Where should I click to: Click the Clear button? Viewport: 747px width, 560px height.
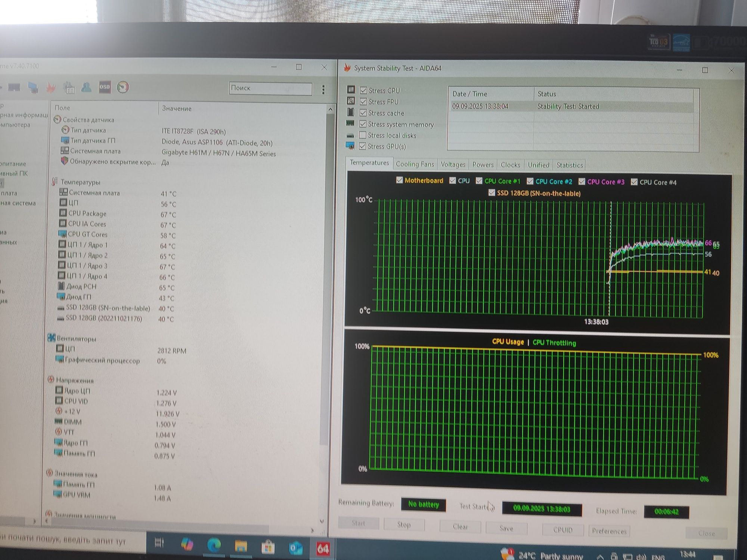point(460,527)
